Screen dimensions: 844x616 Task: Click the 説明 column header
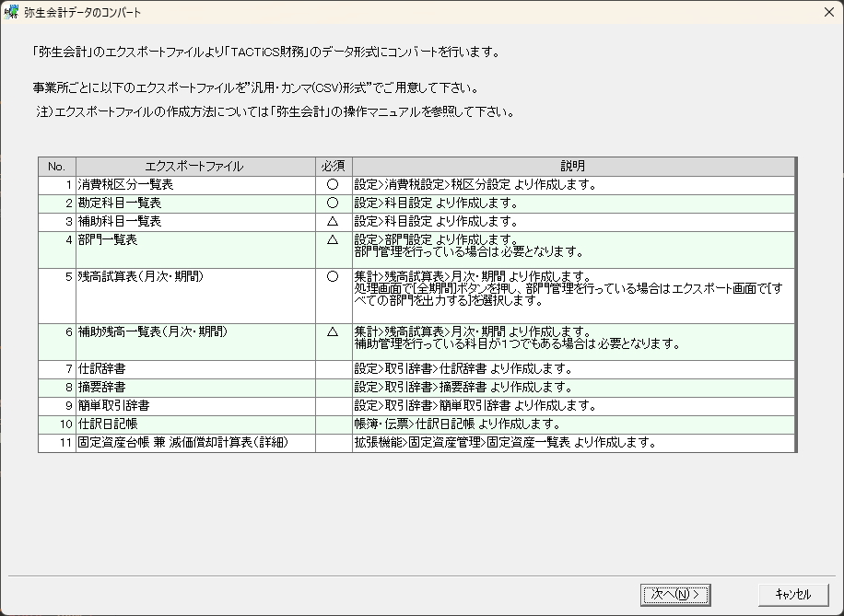tap(574, 167)
